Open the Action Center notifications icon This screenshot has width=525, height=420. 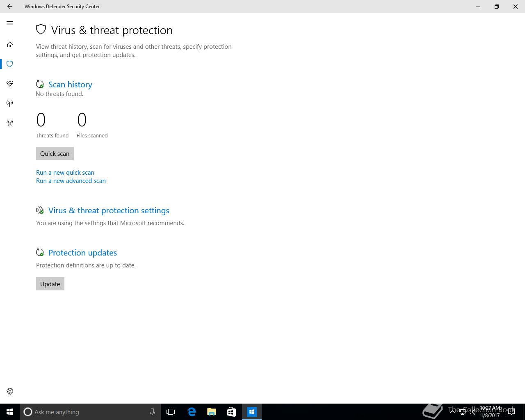[511, 412]
